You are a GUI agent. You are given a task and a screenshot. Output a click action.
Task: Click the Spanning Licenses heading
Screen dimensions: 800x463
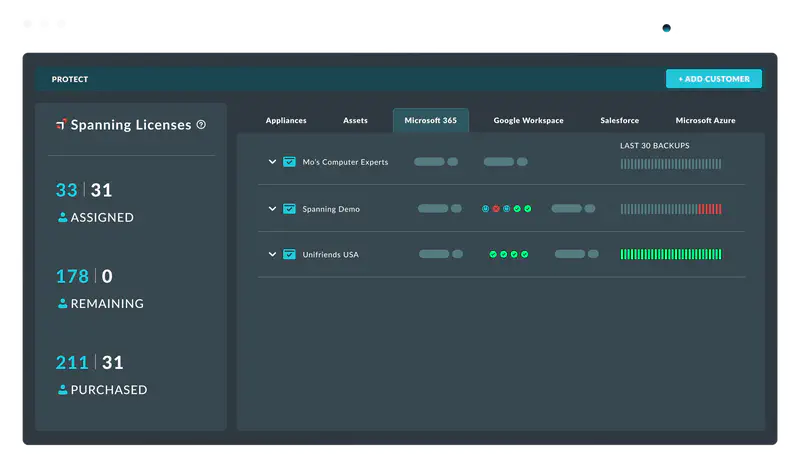[x=131, y=125]
